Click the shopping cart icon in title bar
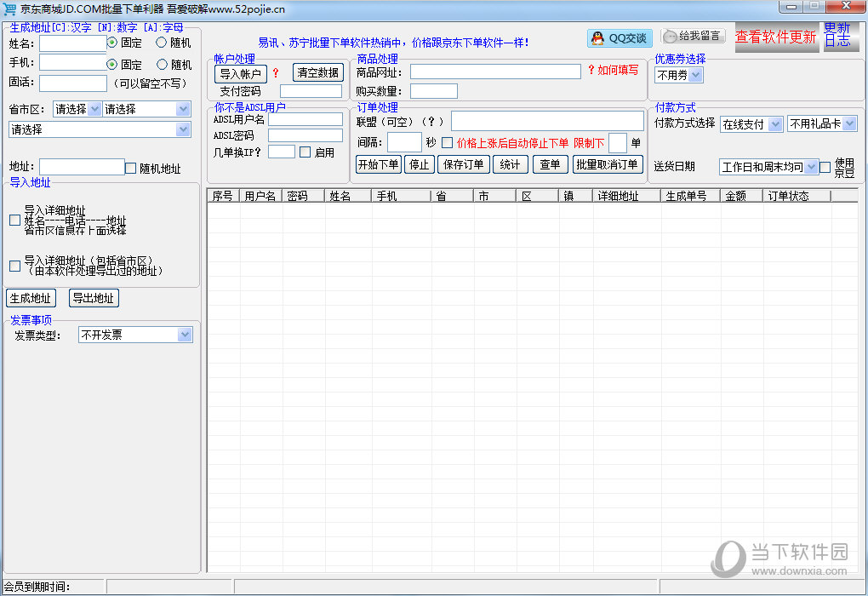 pos(9,9)
